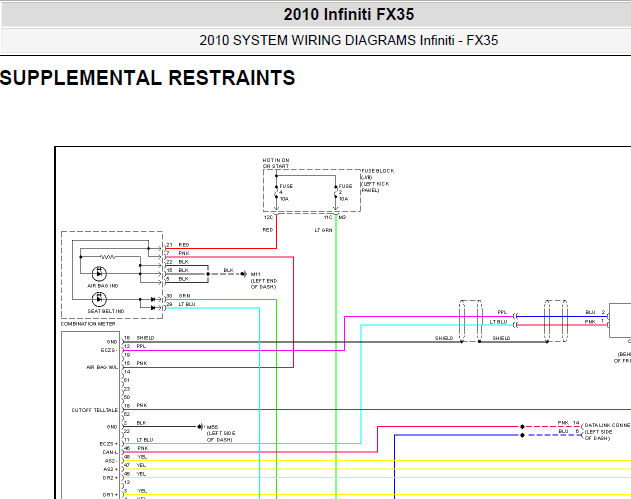This screenshot has height=499, width=631.
Task: Click 'PPL' label at module pin 12
Action: point(141,346)
